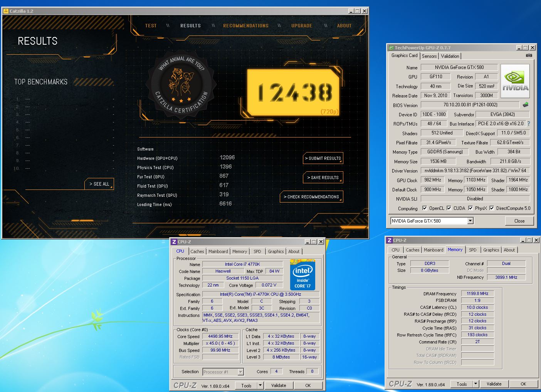Open the GPU selector dropdown in GPU-Z
Screen dimensions: 541x392
(470, 221)
